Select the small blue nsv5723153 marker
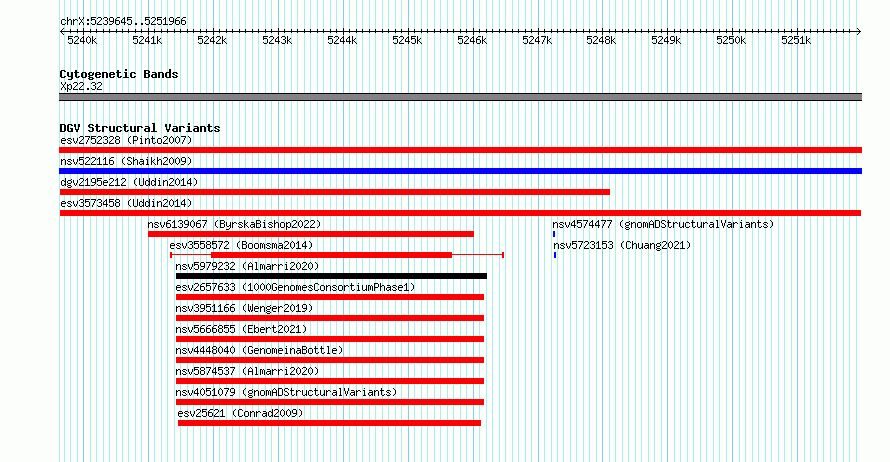 [555, 255]
